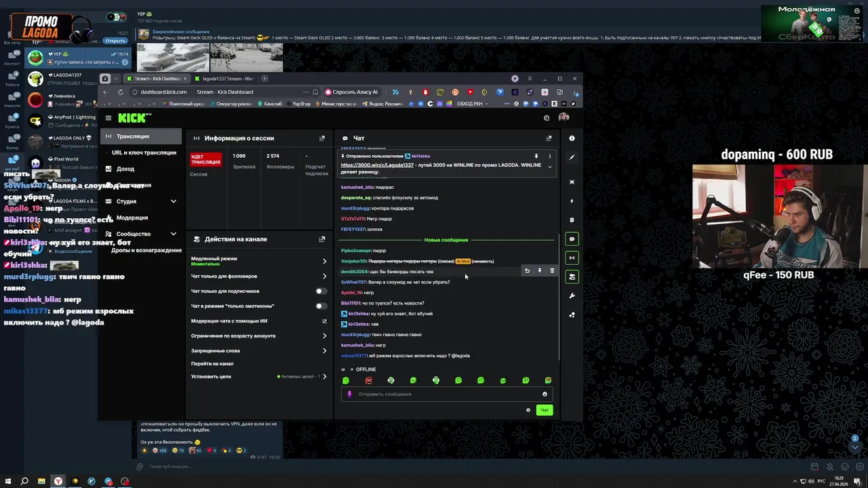Toggle the chat bubble widget in the right toolbar
Image resolution: width=868 pixels, height=488 pixels.
[572, 239]
